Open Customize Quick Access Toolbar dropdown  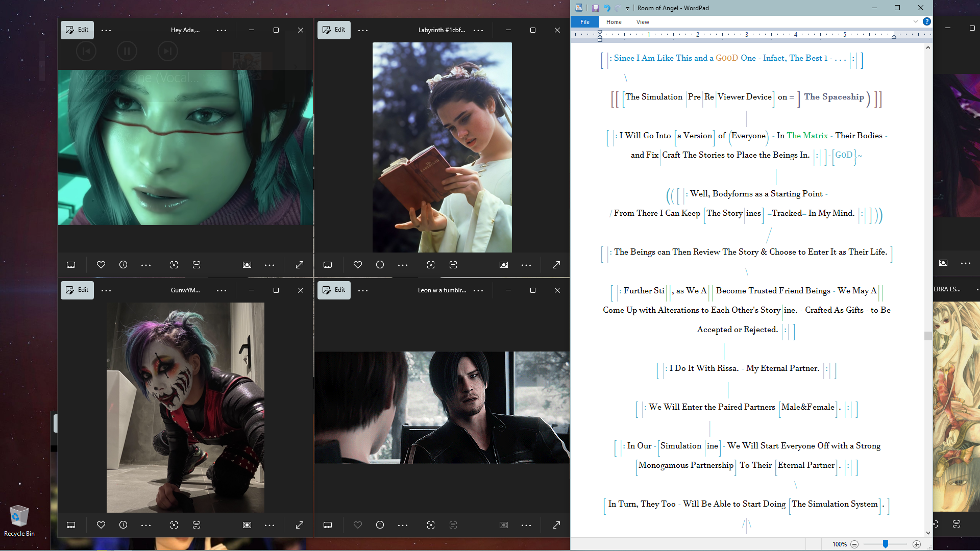627,8
